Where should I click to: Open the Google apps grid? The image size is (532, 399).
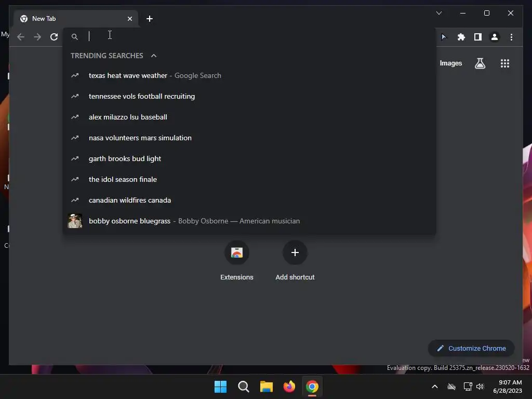pos(505,63)
